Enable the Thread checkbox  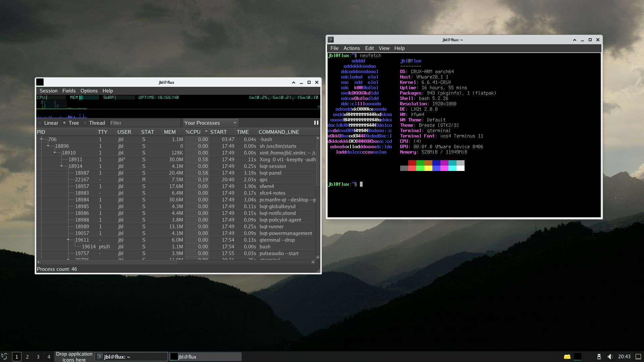pyautogui.click(x=85, y=123)
